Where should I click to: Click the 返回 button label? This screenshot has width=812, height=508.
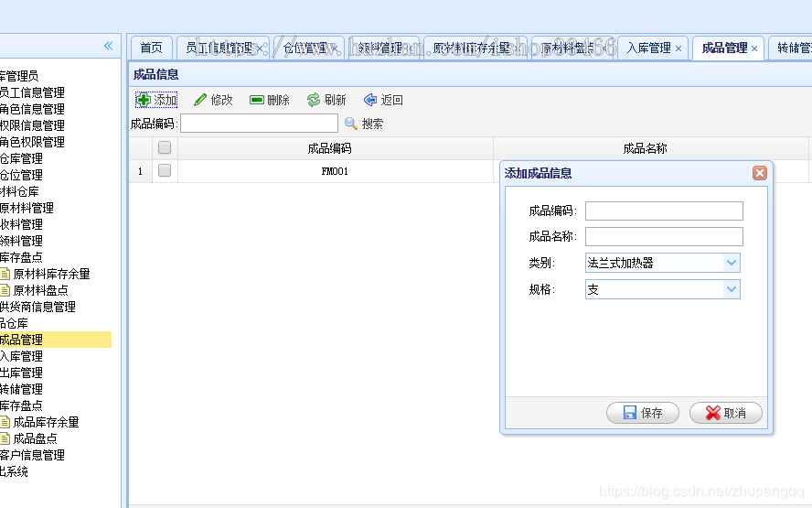point(391,100)
